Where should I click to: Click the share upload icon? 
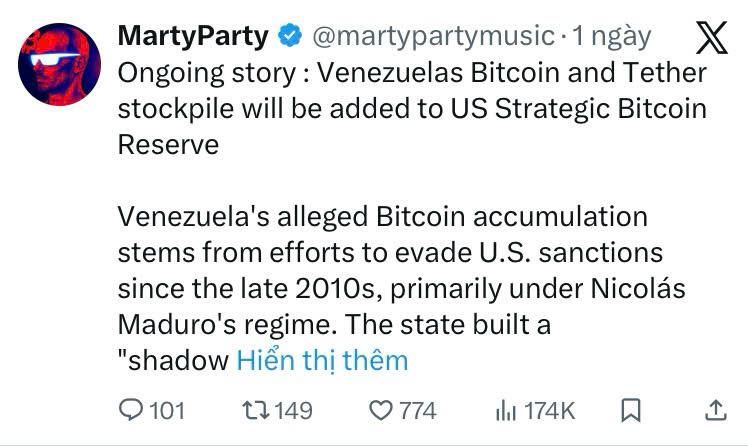(716, 410)
